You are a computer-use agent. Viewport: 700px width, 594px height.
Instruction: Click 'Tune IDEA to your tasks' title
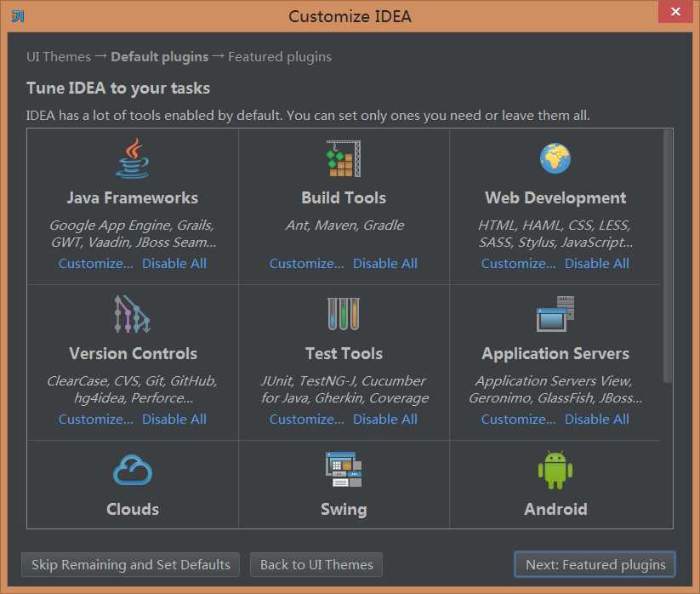coord(118,88)
